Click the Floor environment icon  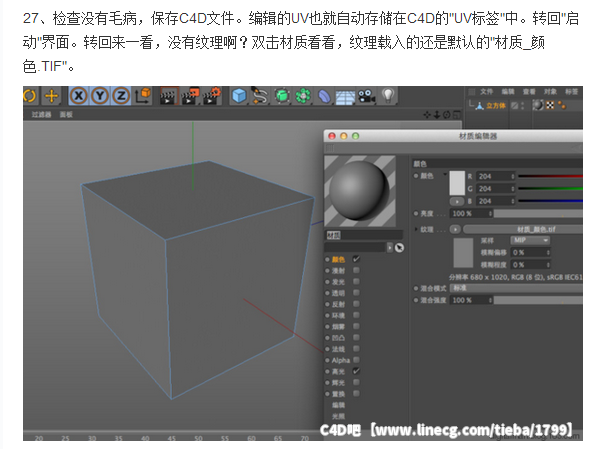click(345, 97)
